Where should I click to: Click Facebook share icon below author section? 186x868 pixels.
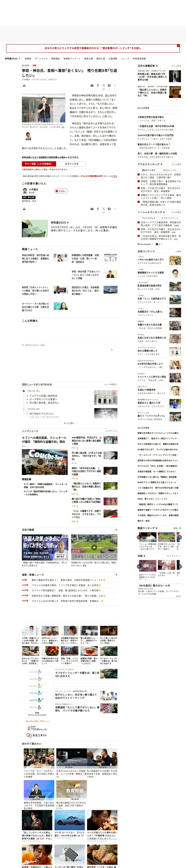click(x=98, y=209)
